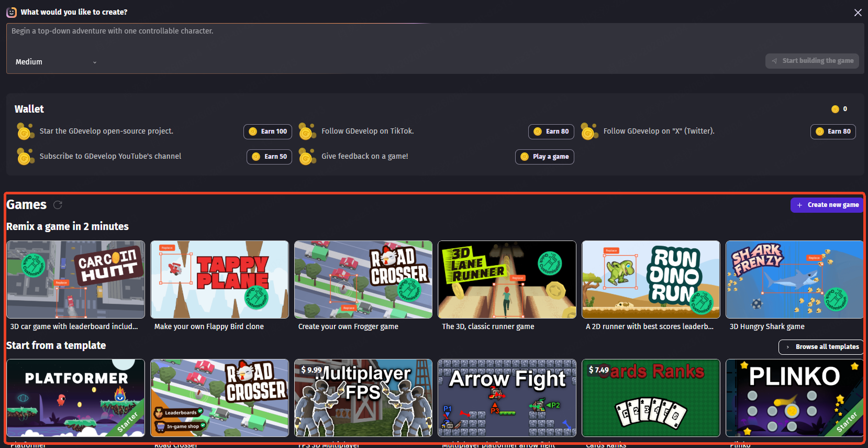This screenshot has width=868, height=448.
Task: Click Start building the game button
Action: tap(813, 61)
